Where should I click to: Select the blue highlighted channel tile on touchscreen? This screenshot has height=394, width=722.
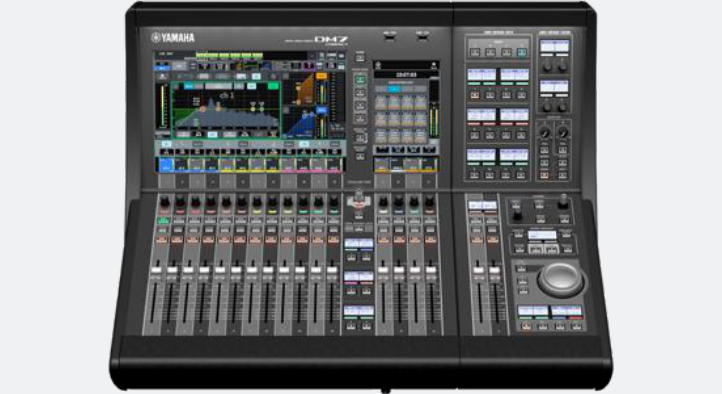point(166,164)
